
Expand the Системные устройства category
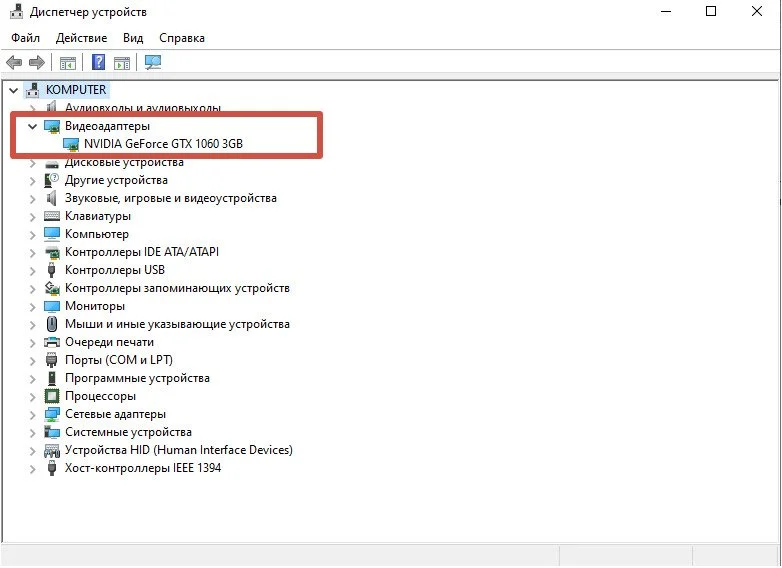point(32,433)
